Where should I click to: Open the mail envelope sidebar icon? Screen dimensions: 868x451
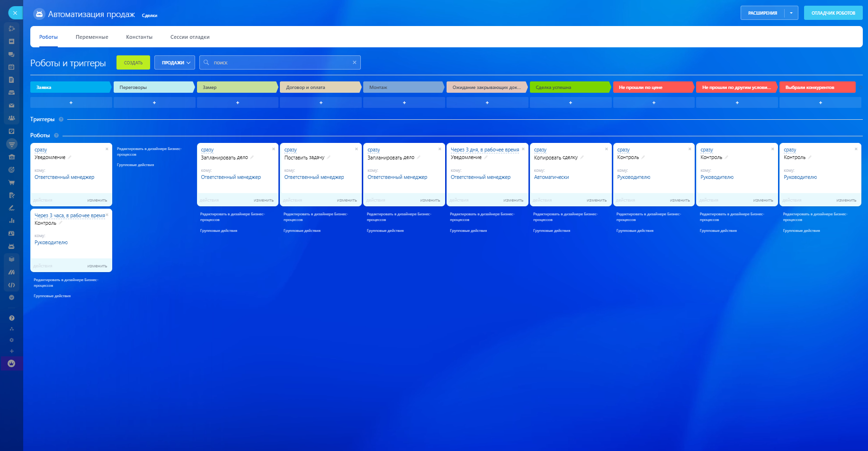point(12,106)
